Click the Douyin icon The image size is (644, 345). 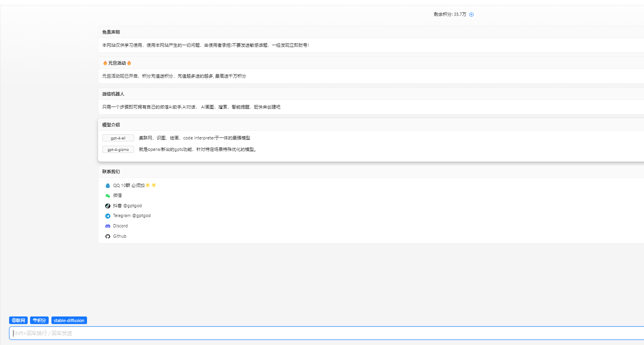108,206
